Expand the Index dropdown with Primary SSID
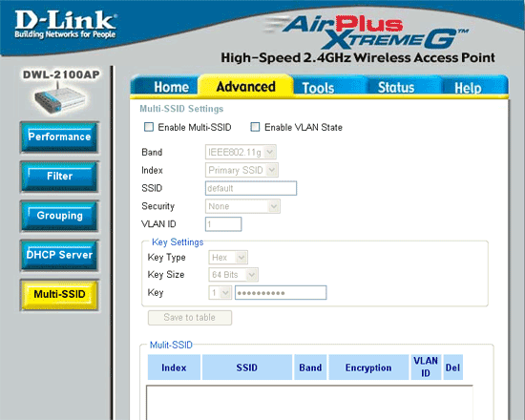This screenshot has height=420, width=525. (x=241, y=170)
